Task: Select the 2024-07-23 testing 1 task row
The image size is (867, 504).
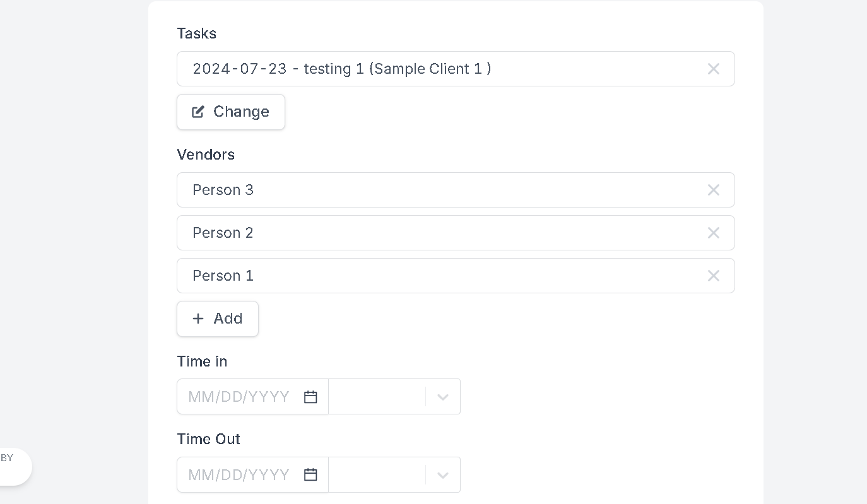Action: click(456, 69)
